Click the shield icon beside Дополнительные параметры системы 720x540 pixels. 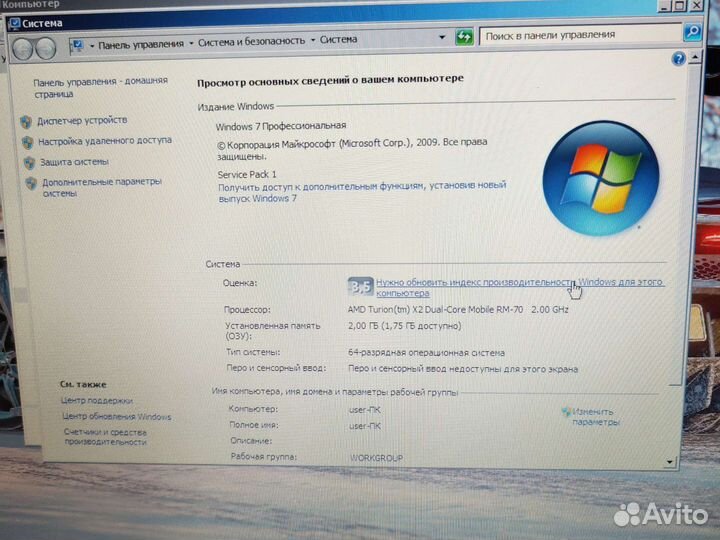point(31,183)
